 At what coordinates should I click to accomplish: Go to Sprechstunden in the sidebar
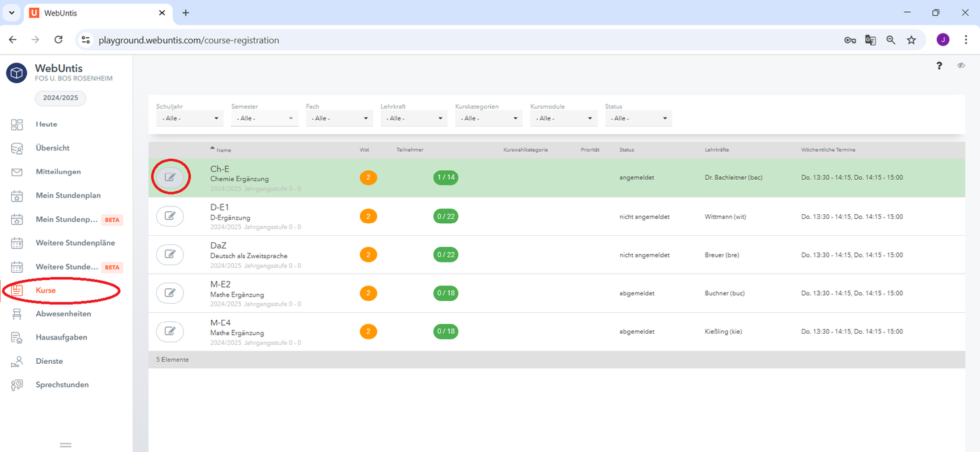pyautogui.click(x=62, y=385)
